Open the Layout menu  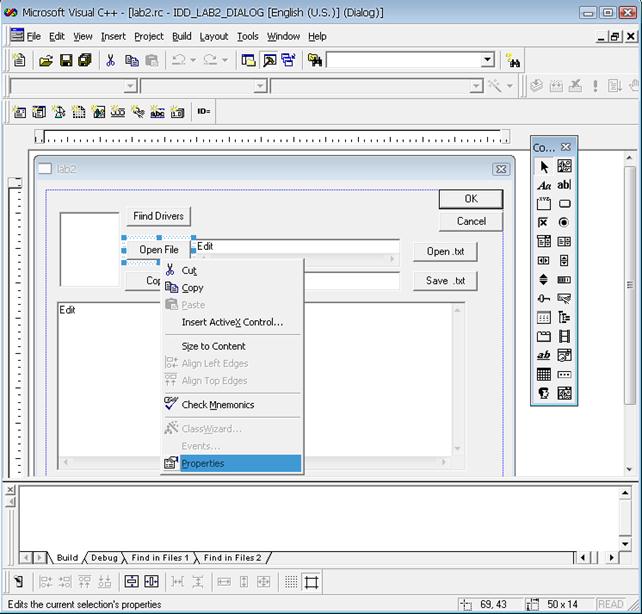(213, 36)
